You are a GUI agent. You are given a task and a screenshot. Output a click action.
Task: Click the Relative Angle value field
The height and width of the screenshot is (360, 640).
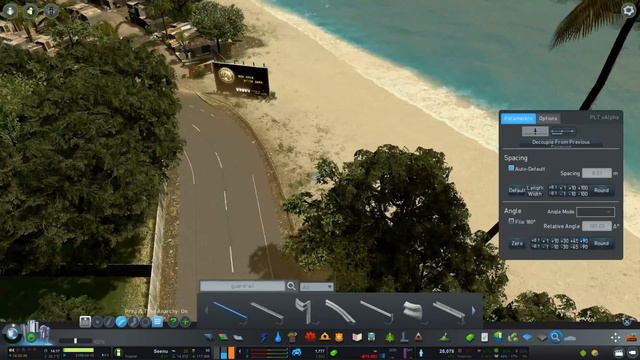pos(597,226)
